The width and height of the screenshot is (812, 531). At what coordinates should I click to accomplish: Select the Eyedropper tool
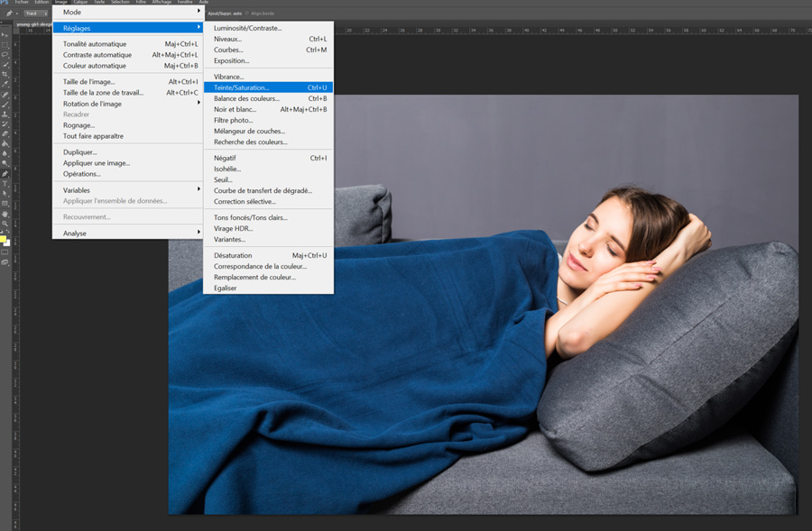[5, 85]
